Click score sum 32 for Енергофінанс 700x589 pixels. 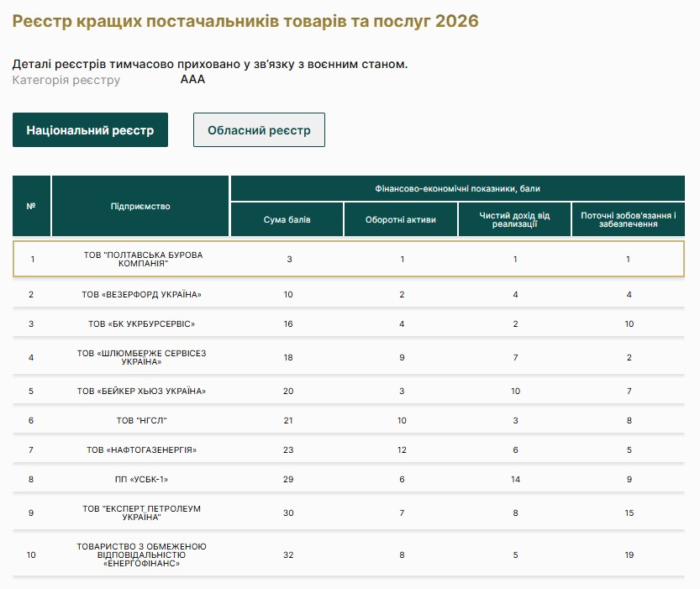click(288, 555)
